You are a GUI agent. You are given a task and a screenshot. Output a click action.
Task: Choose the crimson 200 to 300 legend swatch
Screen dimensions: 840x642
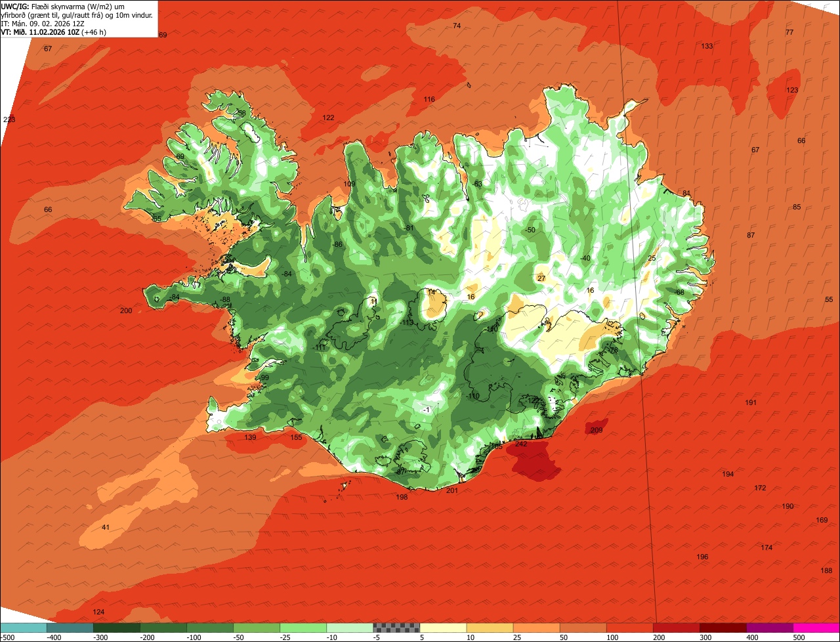pyautogui.click(x=677, y=628)
